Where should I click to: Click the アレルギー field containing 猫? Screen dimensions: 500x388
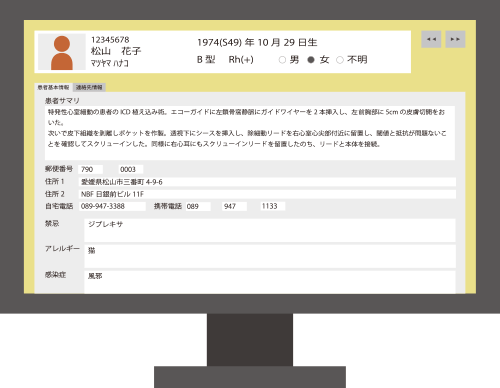[x=270, y=256]
